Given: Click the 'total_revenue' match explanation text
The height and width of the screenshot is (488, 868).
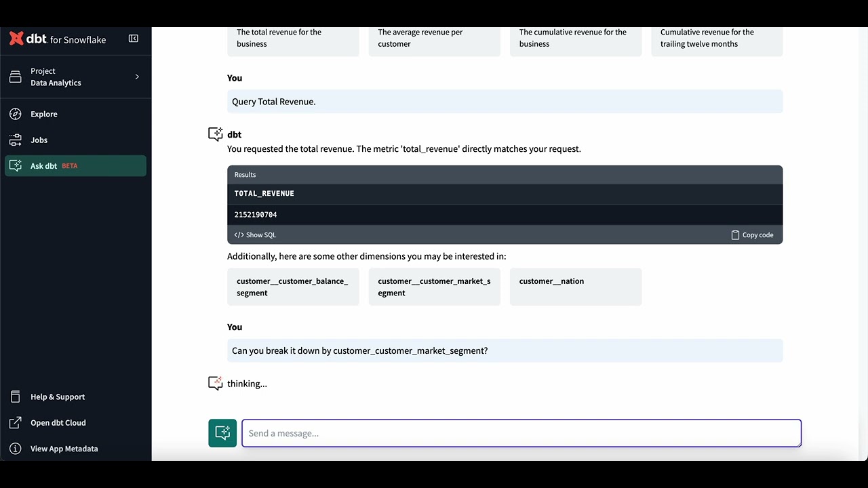Looking at the screenshot, I should click(404, 148).
